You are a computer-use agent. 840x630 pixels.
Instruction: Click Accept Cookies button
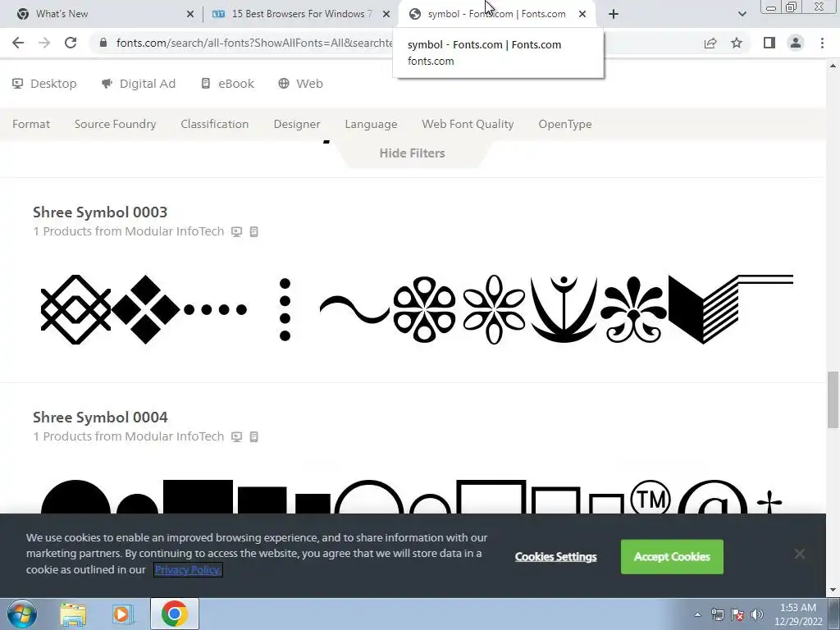tap(672, 557)
